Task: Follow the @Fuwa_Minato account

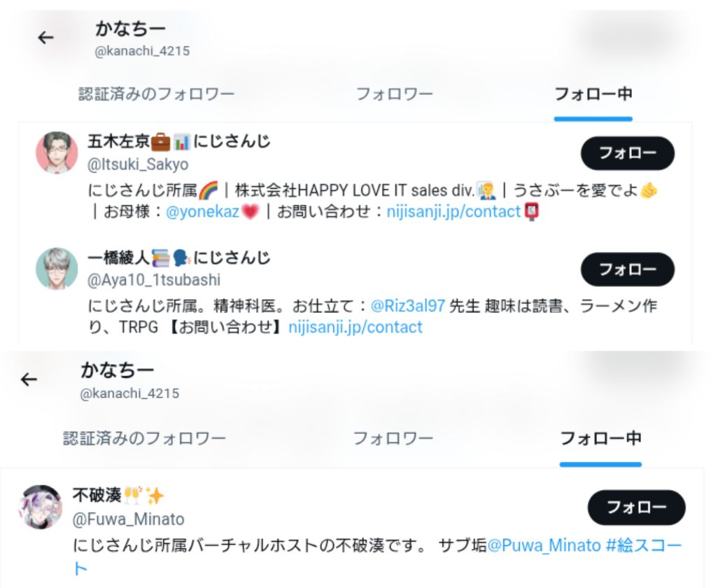Action: (x=637, y=507)
